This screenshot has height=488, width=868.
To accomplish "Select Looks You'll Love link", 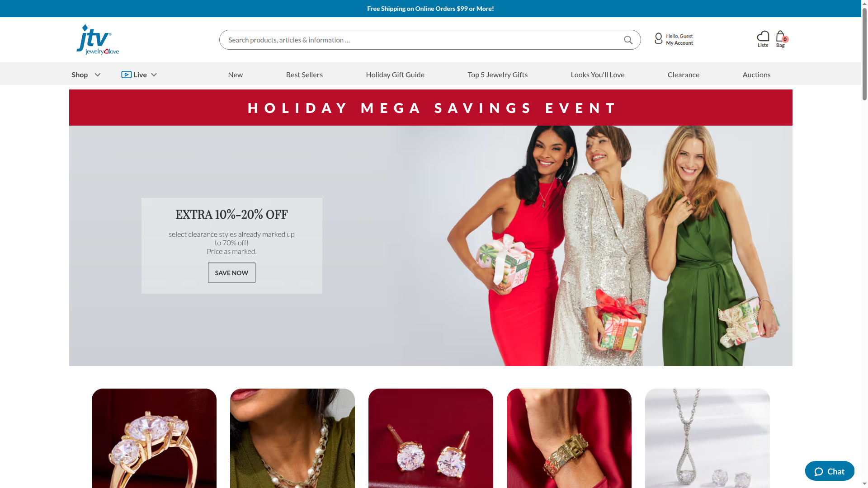I will [597, 75].
